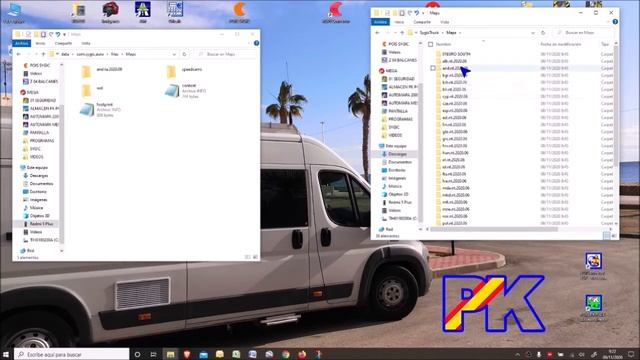Navigate to com.sygic.aura in left breadcrumb
The height and width of the screenshot is (360, 640).
click(90, 54)
